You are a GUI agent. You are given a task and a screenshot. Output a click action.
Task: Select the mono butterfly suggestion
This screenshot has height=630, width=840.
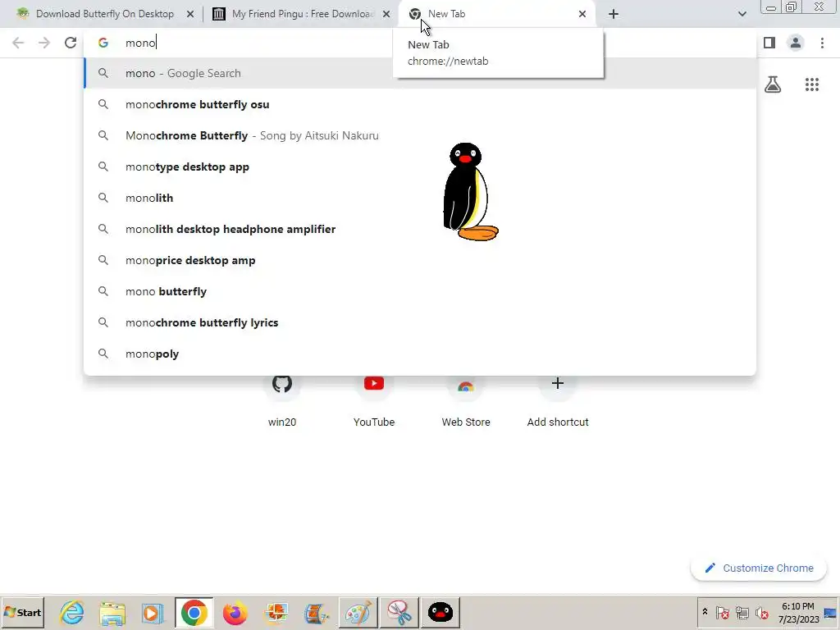(420, 291)
